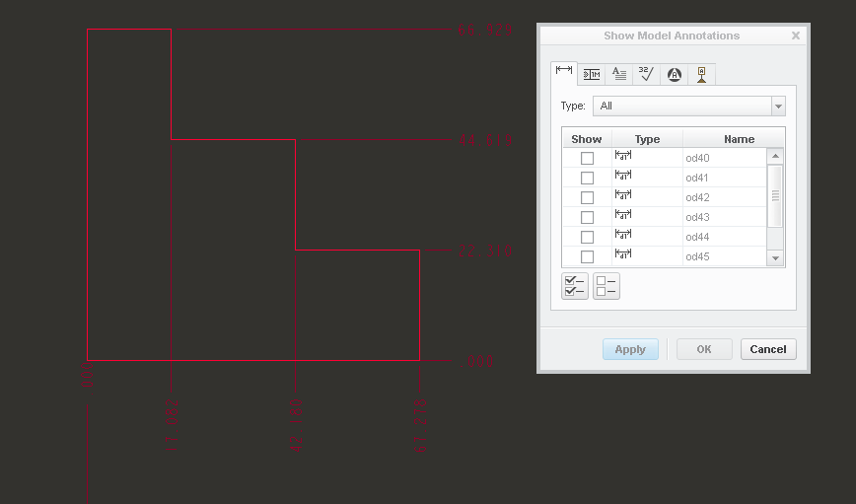The width and height of the screenshot is (856, 504).
Task: Close the Show Model Annotations dialog
Action: click(796, 36)
